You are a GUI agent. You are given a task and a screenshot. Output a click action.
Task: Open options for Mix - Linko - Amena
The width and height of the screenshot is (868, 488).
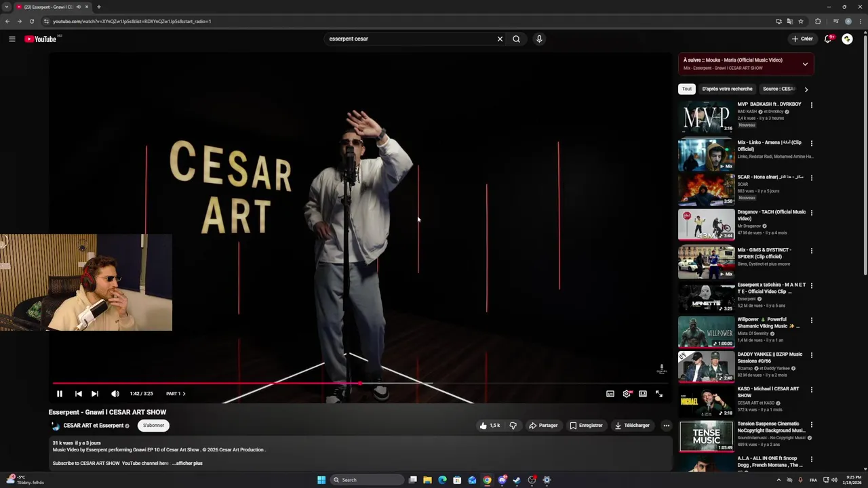(x=811, y=144)
